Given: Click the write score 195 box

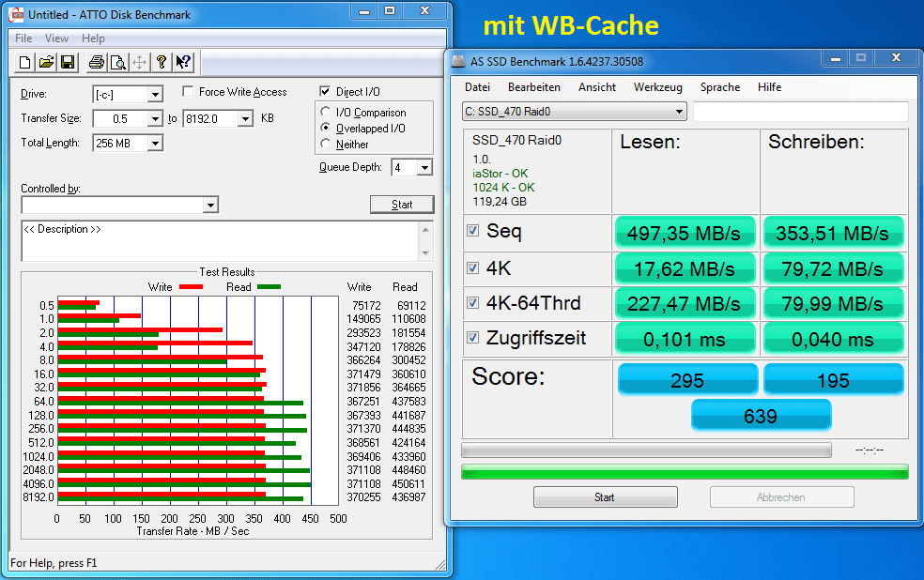Looking at the screenshot, I should click(x=833, y=380).
